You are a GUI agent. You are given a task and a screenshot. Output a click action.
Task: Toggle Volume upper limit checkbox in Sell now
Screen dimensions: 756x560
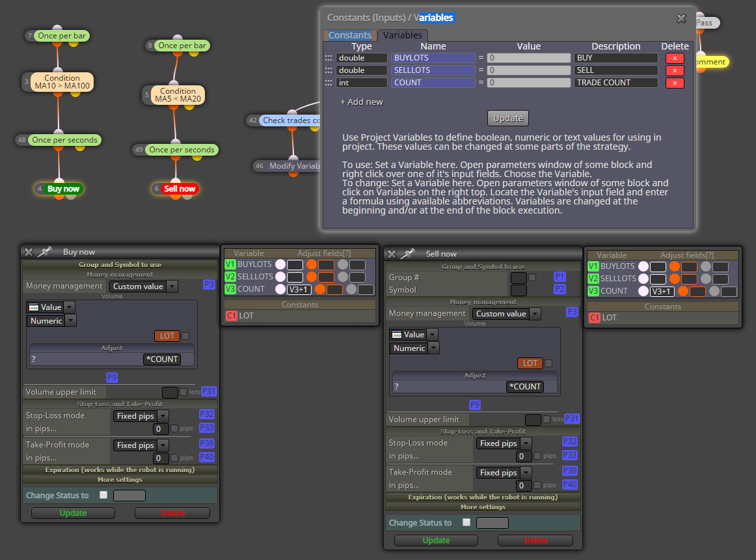547,419
